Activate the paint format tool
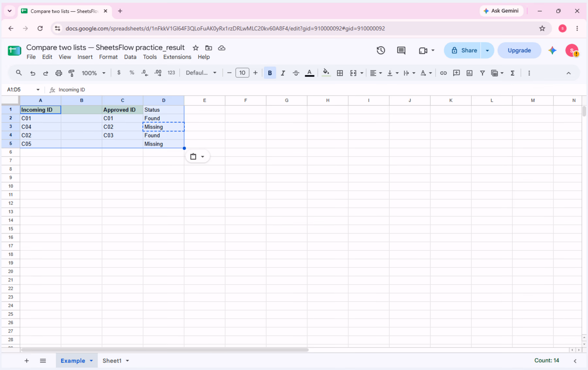Screen dimensions: 588x370 coord(72,73)
